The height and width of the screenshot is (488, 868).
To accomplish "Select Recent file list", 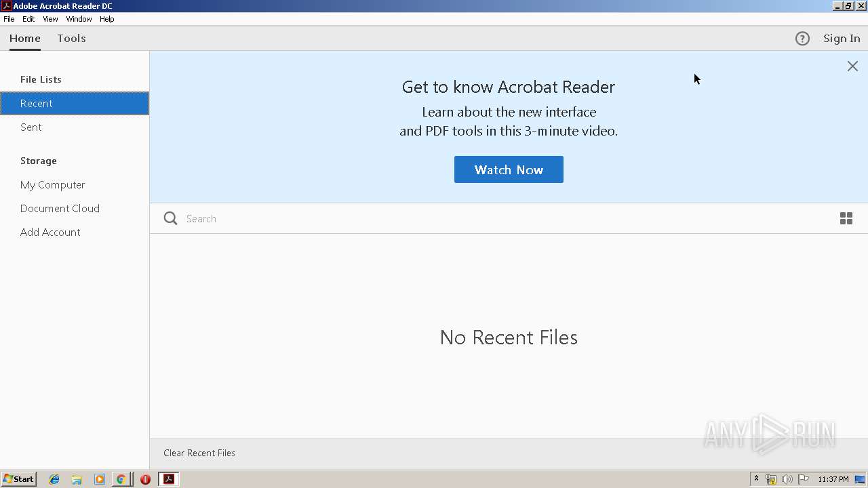I will [x=75, y=103].
